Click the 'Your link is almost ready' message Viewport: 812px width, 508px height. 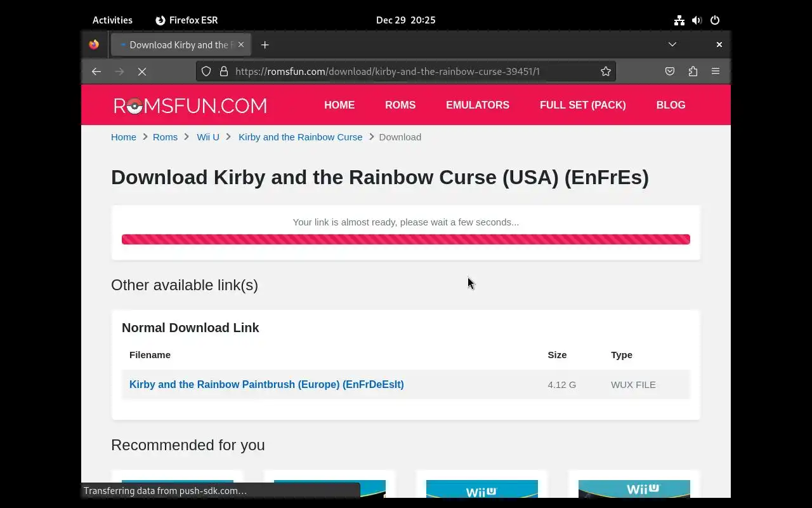tap(406, 222)
